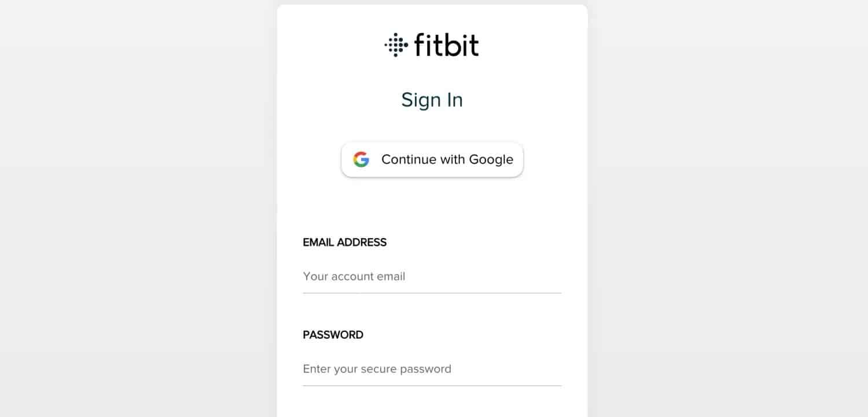Focus the email field showing Your account email
Viewport: 868px width, 417px height.
(432, 276)
